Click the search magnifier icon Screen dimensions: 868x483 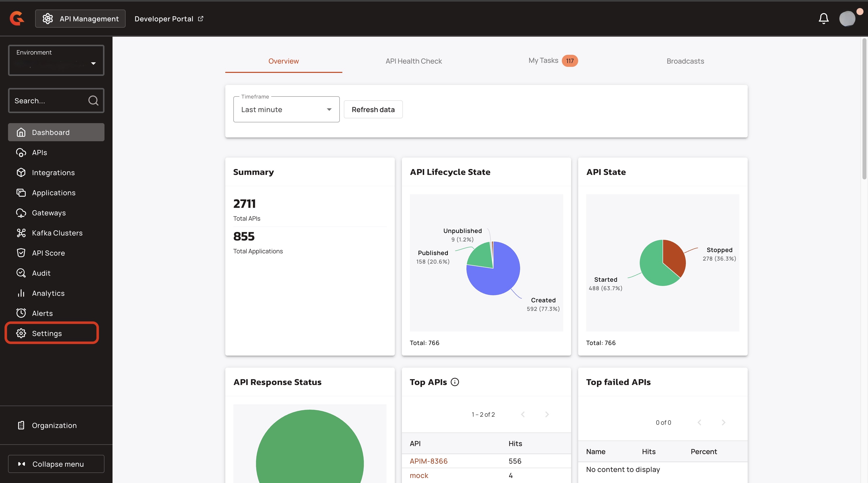93,101
